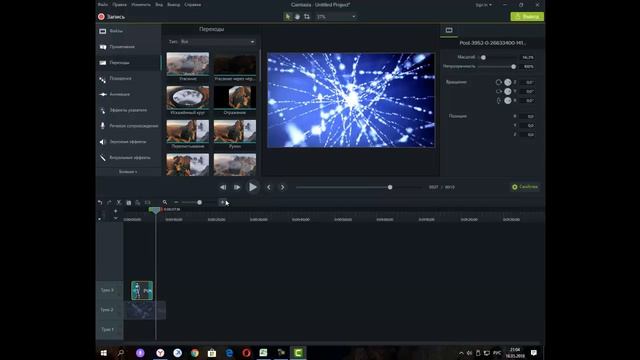Click the blue sparkle preview canvas

tap(351, 100)
